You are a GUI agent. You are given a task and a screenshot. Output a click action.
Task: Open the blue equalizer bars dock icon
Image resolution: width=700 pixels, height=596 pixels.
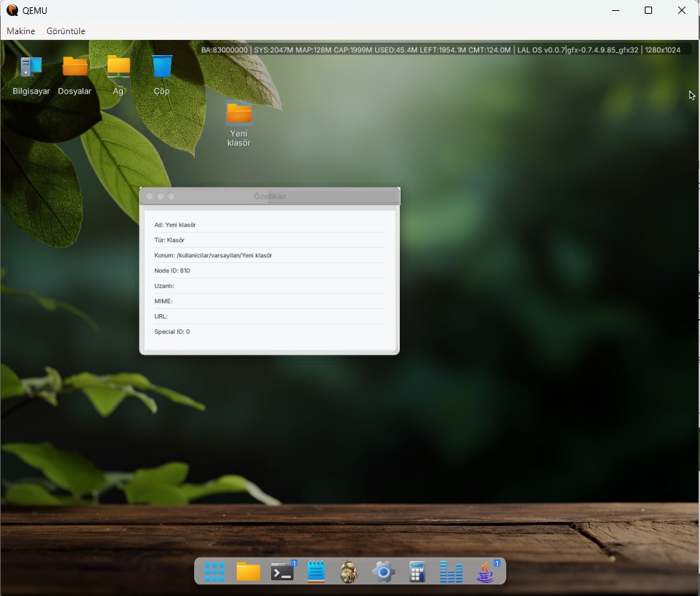pyautogui.click(x=451, y=572)
